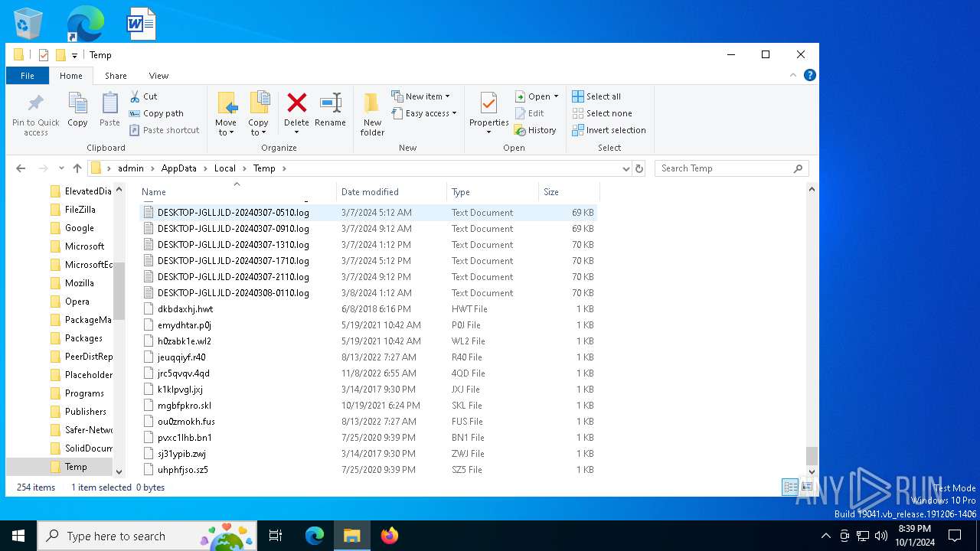Go up one folder level
Screen dimensions: 980x551
tap(77, 168)
